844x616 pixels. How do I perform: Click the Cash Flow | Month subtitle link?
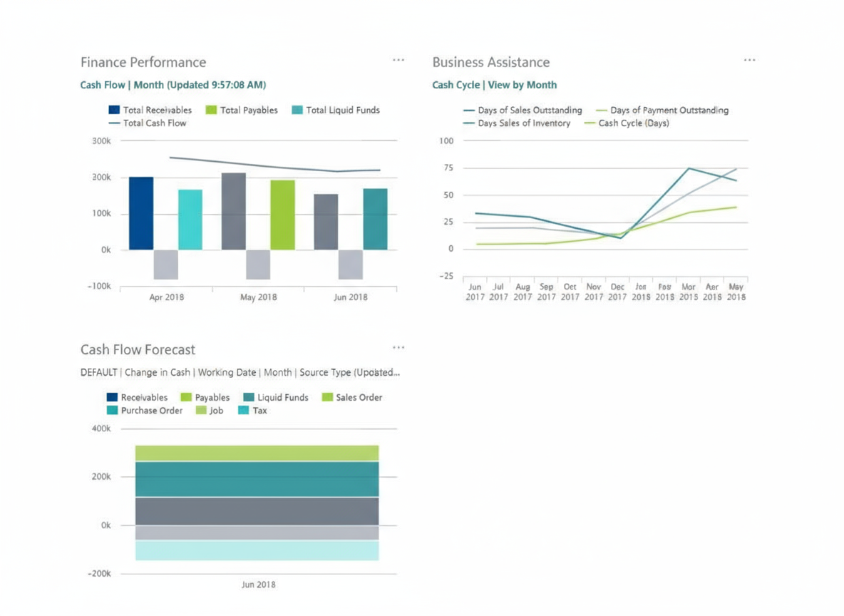pos(173,85)
